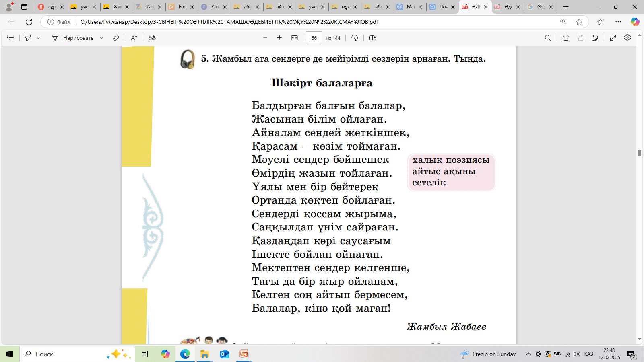
Task: Activate the Нарисовать draw tool
Action: point(73,38)
